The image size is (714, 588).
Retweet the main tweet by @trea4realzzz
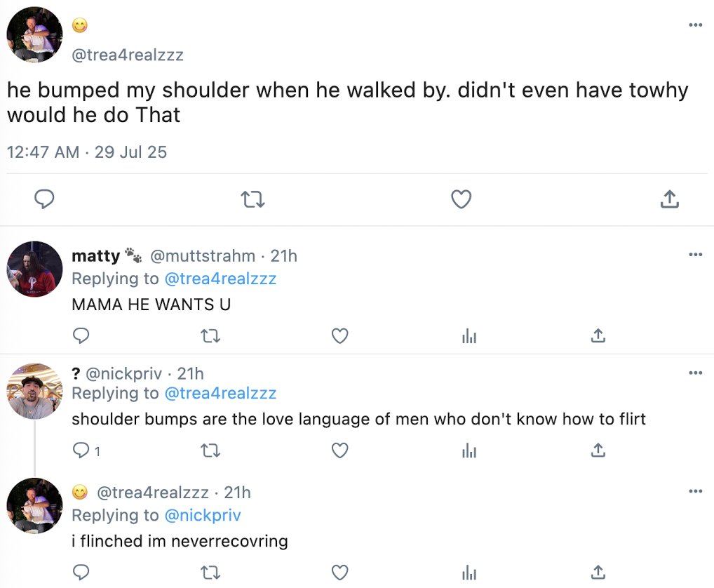pos(252,200)
